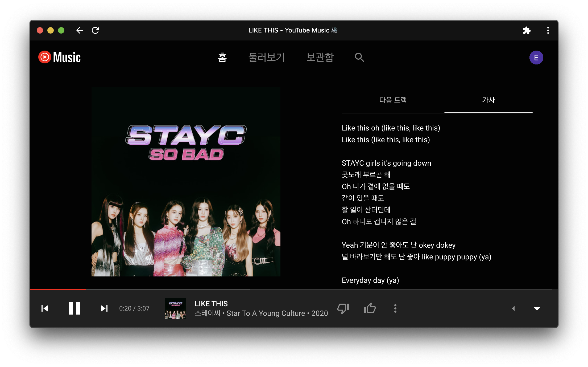Open song options three-dot menu
The width and height of the screenshot is (588, 367).
pos(395,308)
